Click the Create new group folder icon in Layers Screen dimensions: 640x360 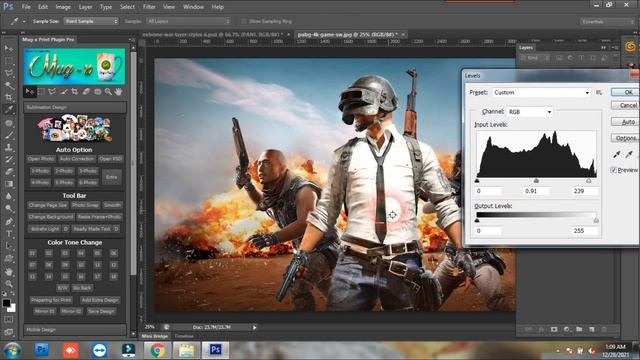579,329
